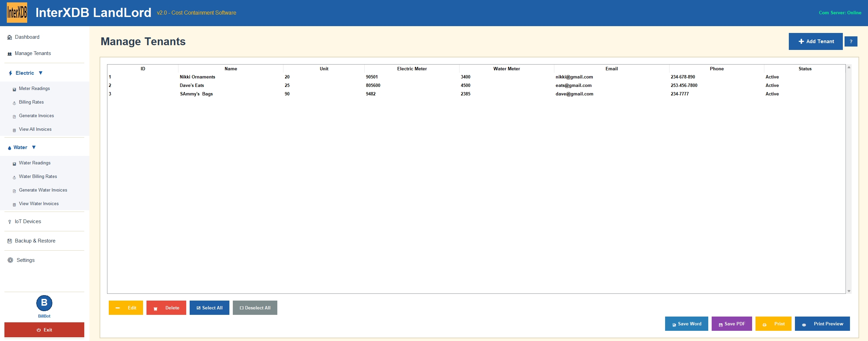868x341 pixels.
Task: Sort by the Name column header
Action: pyautogui.click(x=231, y=69)
